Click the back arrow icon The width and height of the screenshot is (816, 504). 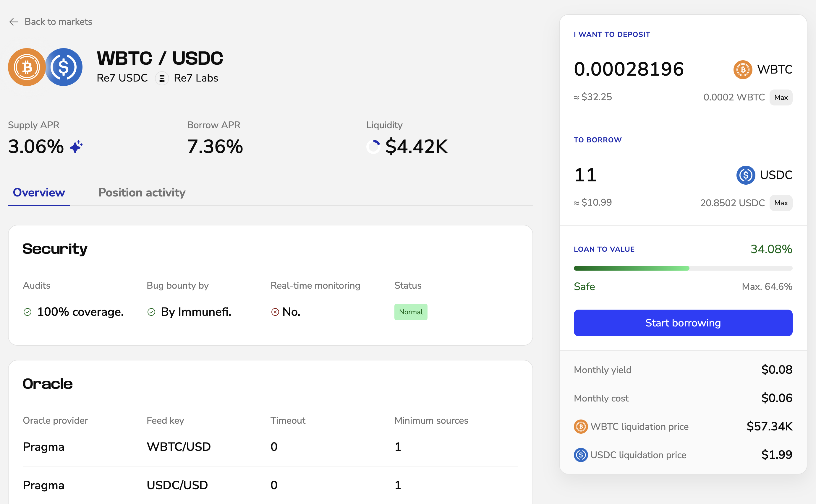(14, 22)
